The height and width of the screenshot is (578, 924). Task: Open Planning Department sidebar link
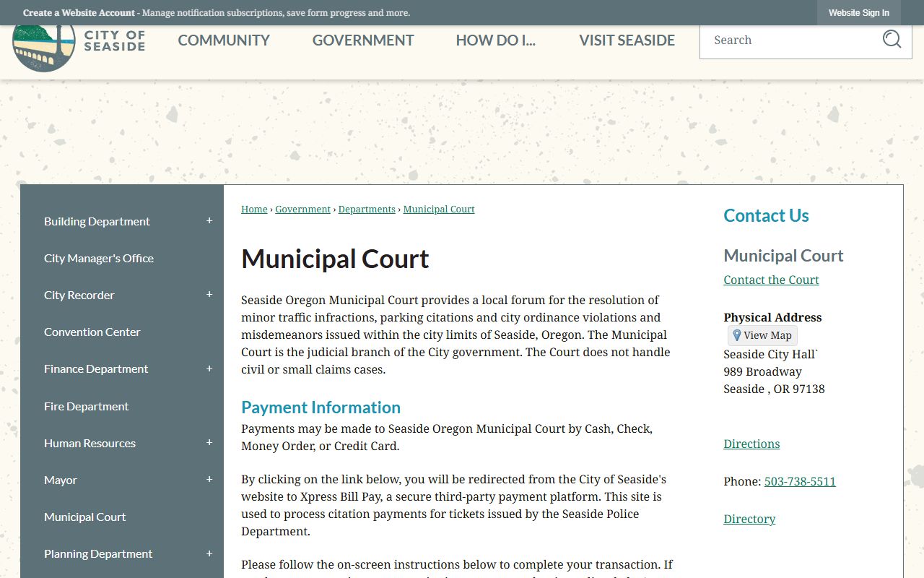click(98, 553)
